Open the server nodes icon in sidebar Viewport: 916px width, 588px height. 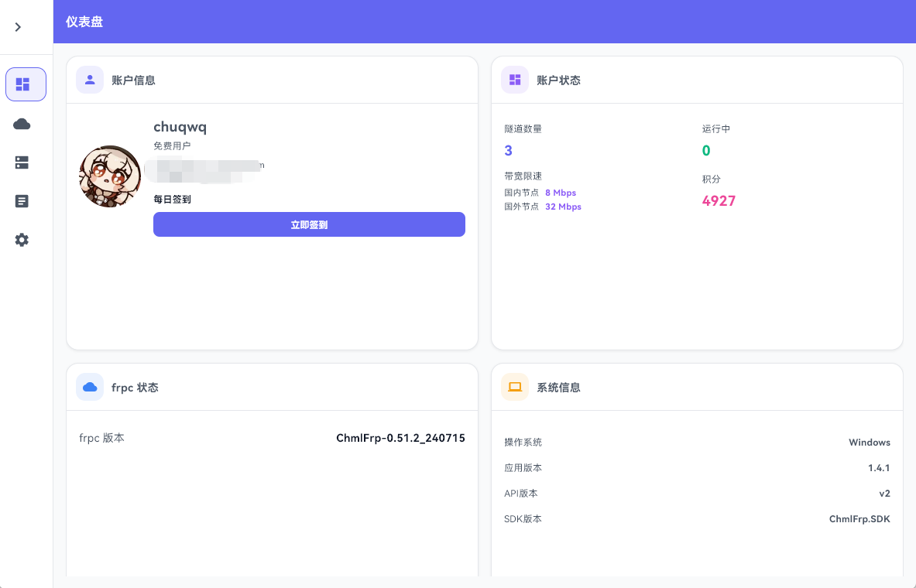coord(22,162)
